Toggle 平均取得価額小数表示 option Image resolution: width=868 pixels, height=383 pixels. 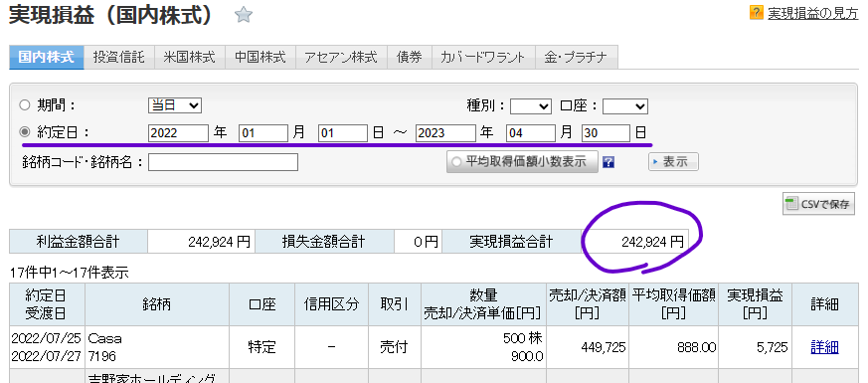[x=522, y=162]
